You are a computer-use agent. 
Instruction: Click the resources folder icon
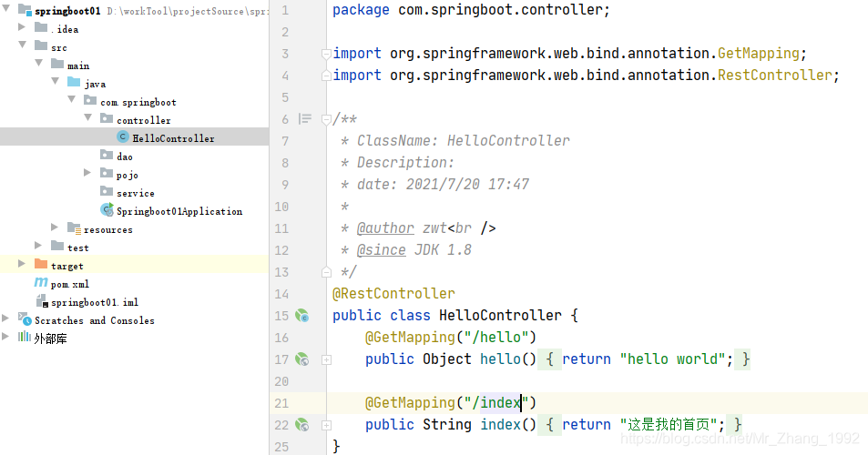tap(74, 227)
